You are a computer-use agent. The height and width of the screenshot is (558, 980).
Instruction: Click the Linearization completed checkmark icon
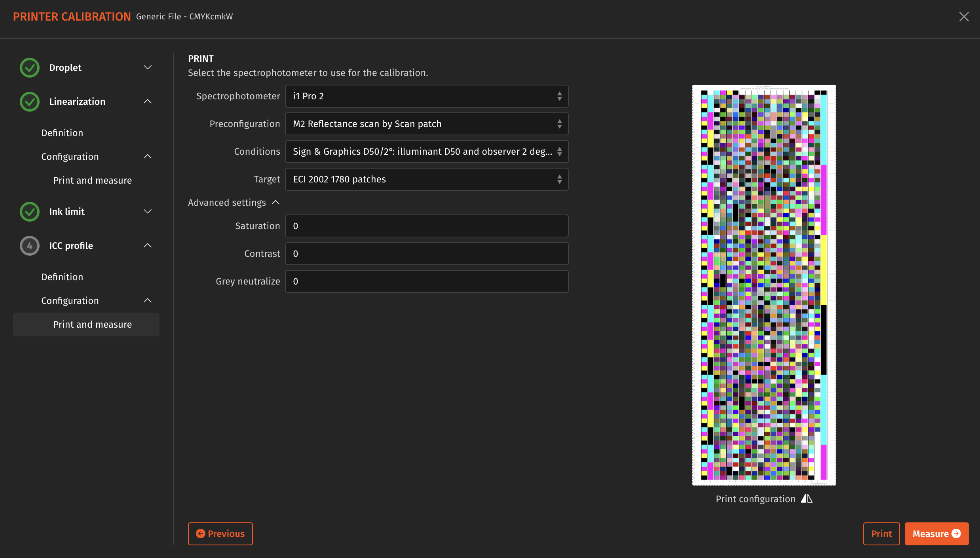click(x=29, y=101)
